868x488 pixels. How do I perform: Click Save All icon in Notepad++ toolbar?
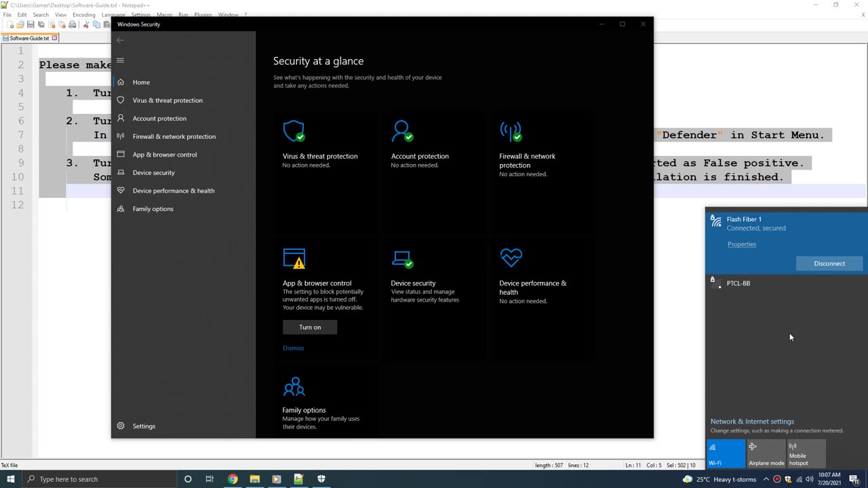tap(41, 24)
